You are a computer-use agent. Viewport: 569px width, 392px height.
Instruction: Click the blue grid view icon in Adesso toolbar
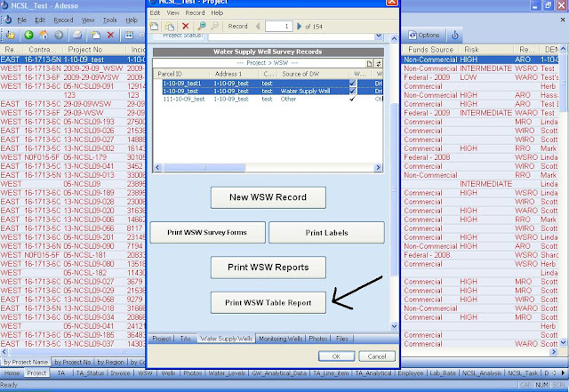[x=129, y=35]
